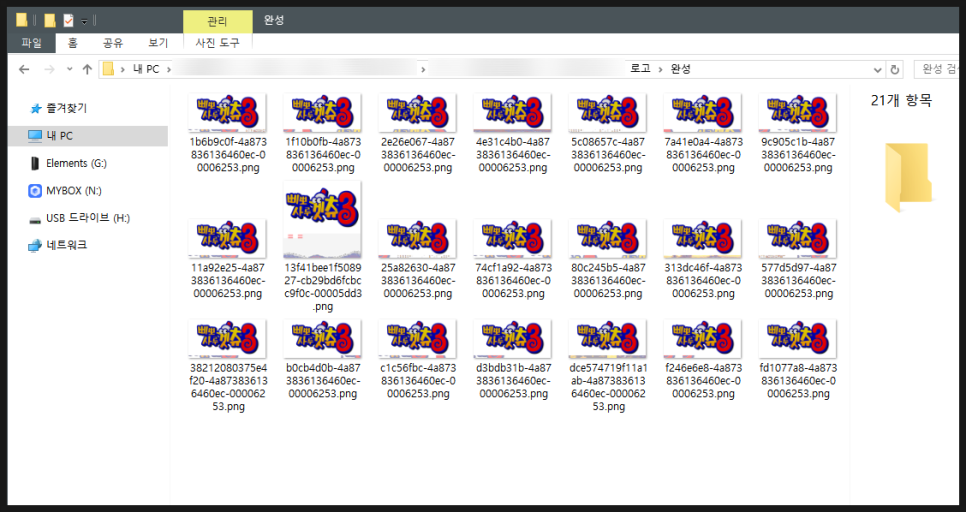The height and width of the screenshot is (512, 966).
Task: Select thumbnail of 2e26e067 png file
Action: (417, 113)
